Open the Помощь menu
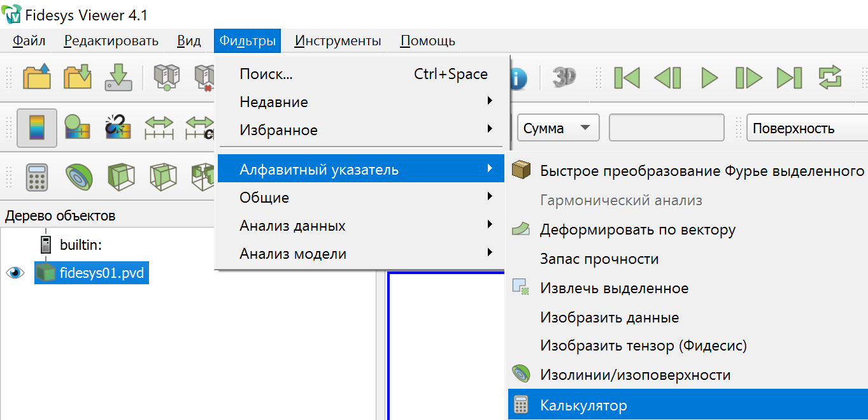The height and width of the screenshot is (420, 868). click(428, 41)
